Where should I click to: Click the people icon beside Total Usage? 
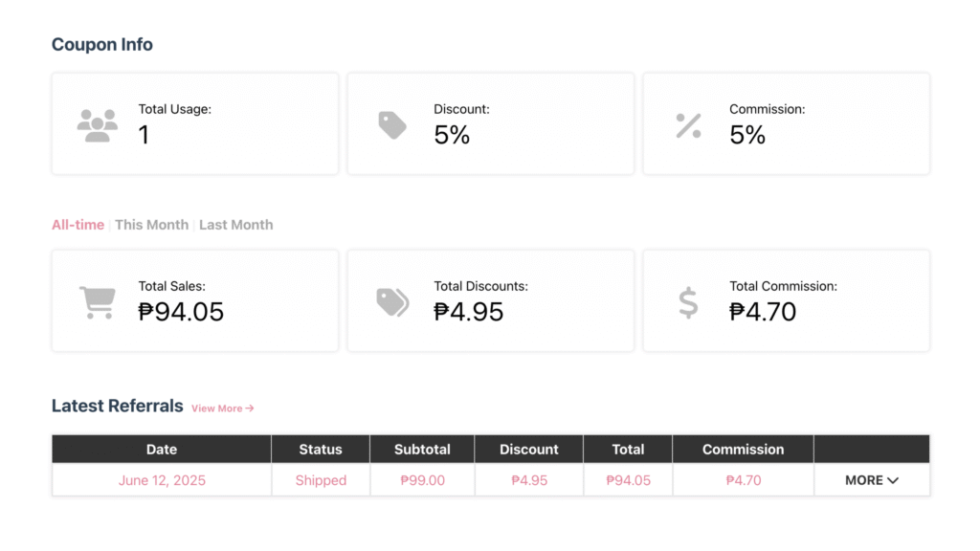pos(98,125)
